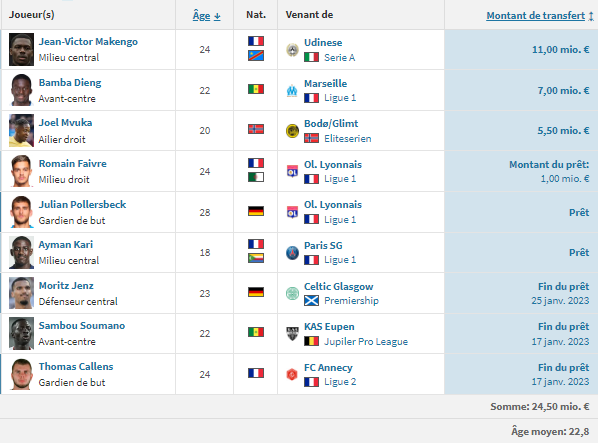The width and height of the screenshot is (598, 443).
Task: Click the KAS Eupen club crest
Action: [x=293, y=334]
